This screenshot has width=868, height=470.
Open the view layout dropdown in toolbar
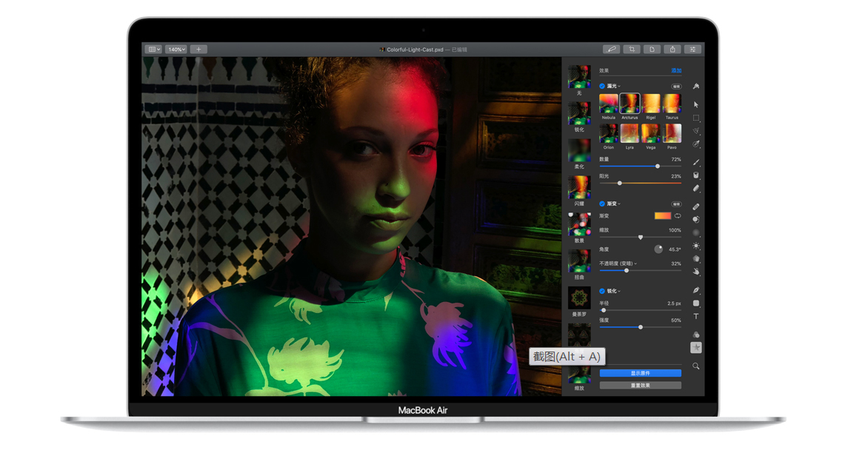pyautogui.click(x=153, y=49)
